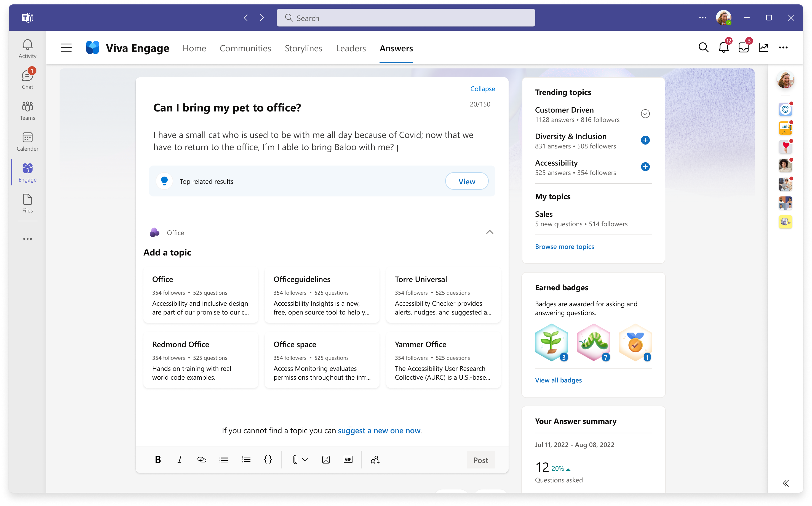This screenshot has height=506, width=812.
Task: Select the Yammer Office topic card
Action: click(443, 360)
